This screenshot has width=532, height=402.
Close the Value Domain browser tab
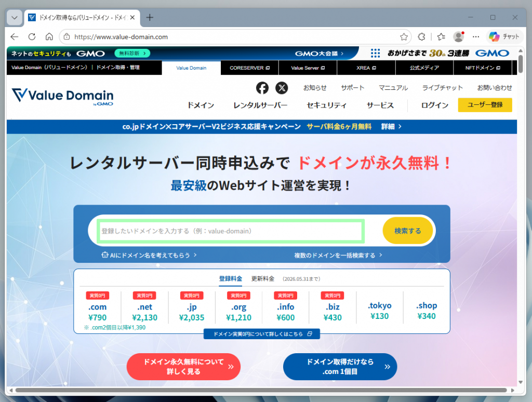click(x=132, y=17)
